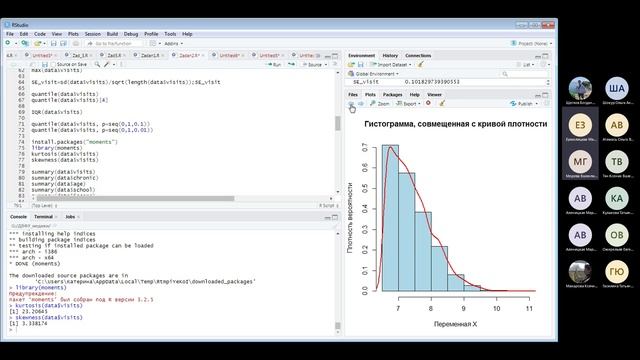
Task: Click the Source button
Action: click(312, 64)
